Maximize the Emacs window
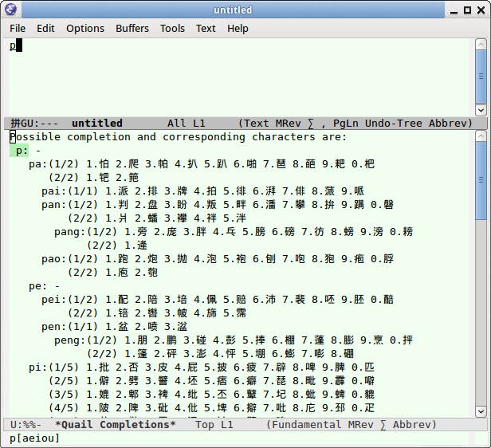Viewport: 491px width, 448px height. click(x=466, y=10)
